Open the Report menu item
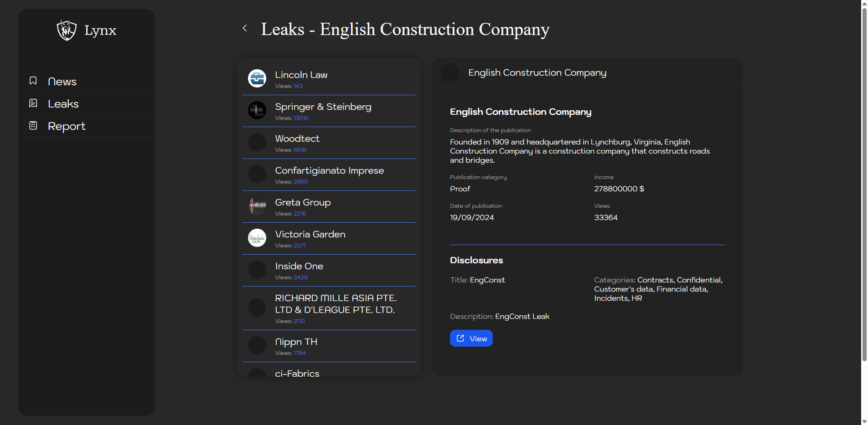 (x=67, y=126)
